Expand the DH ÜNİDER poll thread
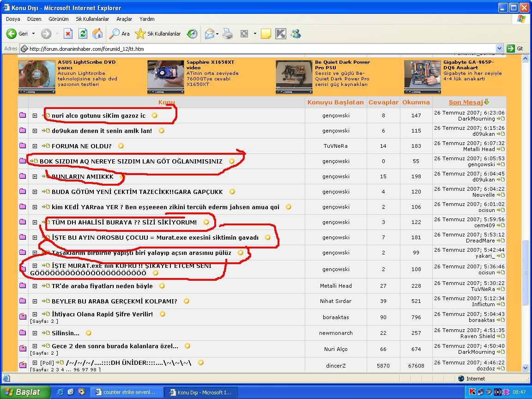This screenshot has width=532, height=399. 35,363
